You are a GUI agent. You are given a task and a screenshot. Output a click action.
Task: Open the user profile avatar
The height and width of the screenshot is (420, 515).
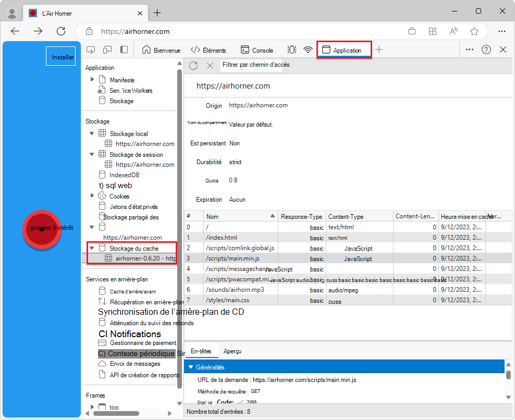[x=12, y=13]
